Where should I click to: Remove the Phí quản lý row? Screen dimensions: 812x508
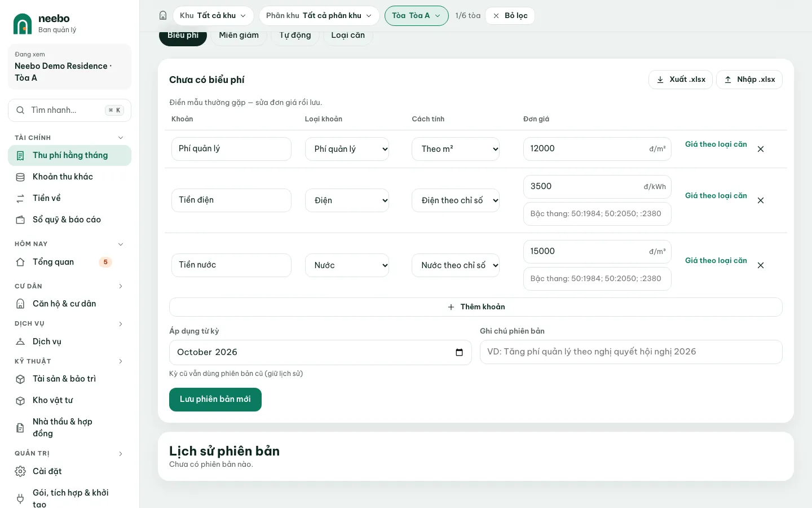point(761,149)
